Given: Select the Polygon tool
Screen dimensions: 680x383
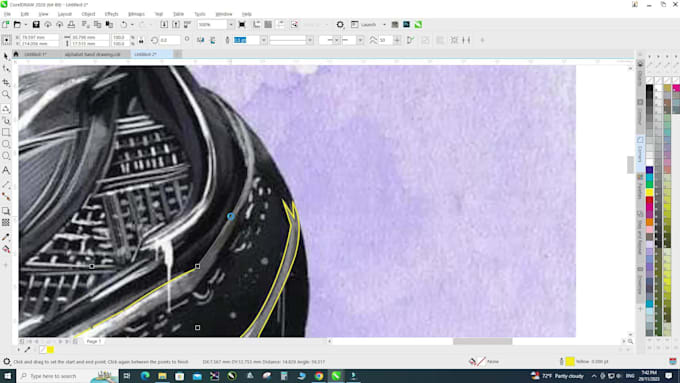Looking at the screenshot, I should point(6,156).
